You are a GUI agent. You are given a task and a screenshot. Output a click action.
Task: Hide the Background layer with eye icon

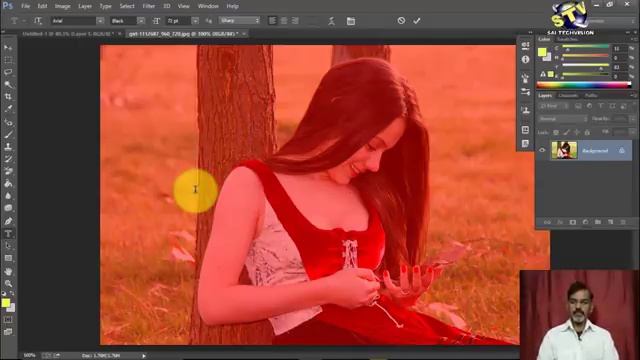[x=542, y=150]
